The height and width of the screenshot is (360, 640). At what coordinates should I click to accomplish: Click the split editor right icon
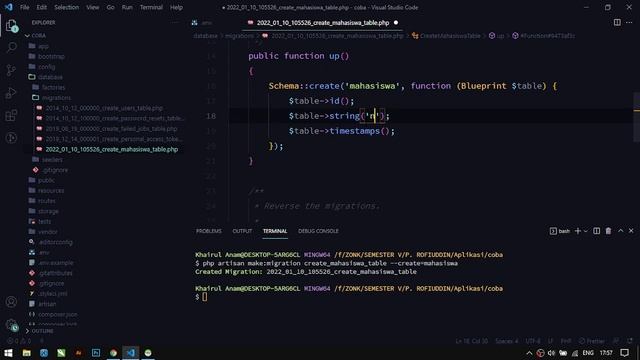coord(617,22)
